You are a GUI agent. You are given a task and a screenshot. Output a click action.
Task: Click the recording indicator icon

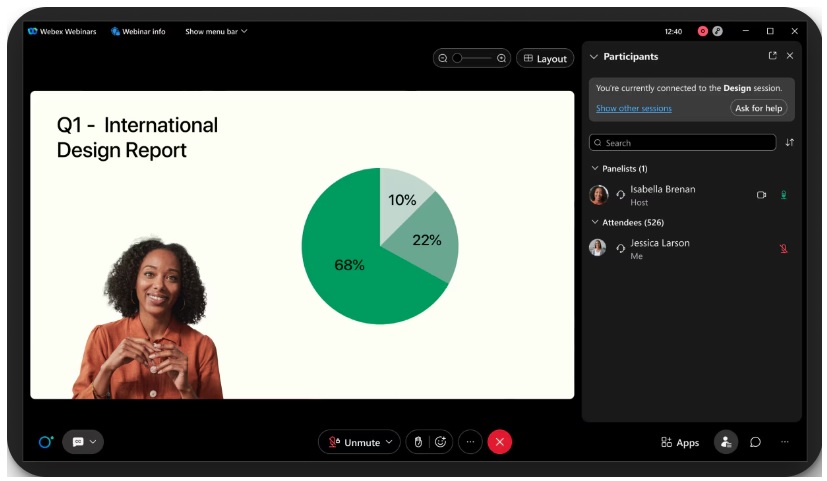(703, 31)
